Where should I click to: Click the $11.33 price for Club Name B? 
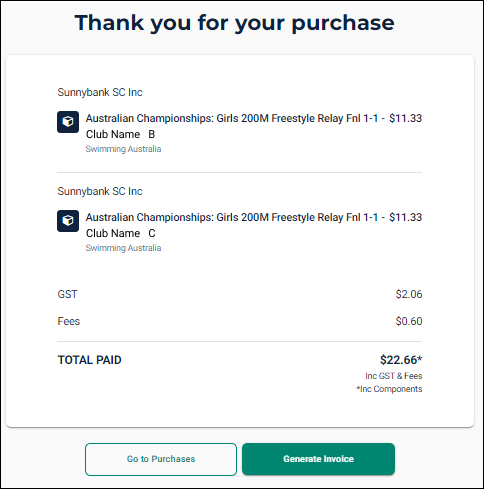click(x=406, y=118)
